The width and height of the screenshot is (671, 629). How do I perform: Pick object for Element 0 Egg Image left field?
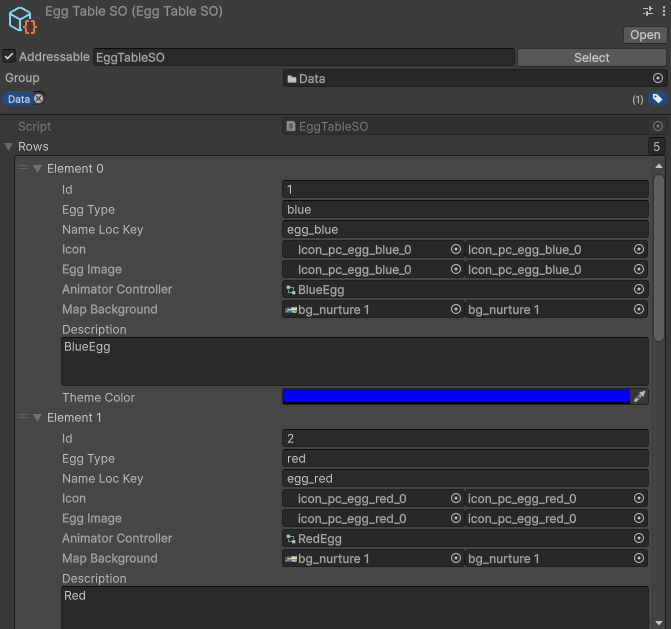pos(456,269)
